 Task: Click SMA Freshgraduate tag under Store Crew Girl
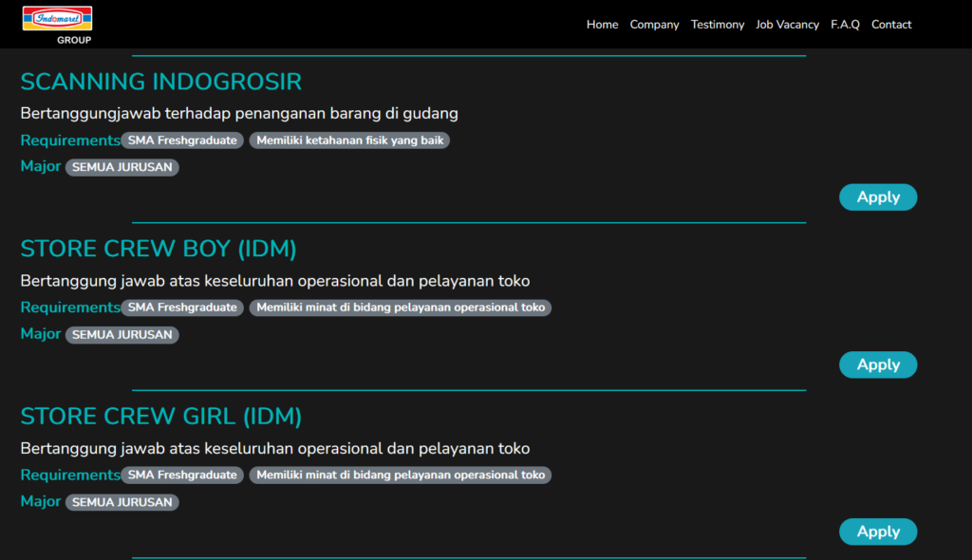[182, 475]
